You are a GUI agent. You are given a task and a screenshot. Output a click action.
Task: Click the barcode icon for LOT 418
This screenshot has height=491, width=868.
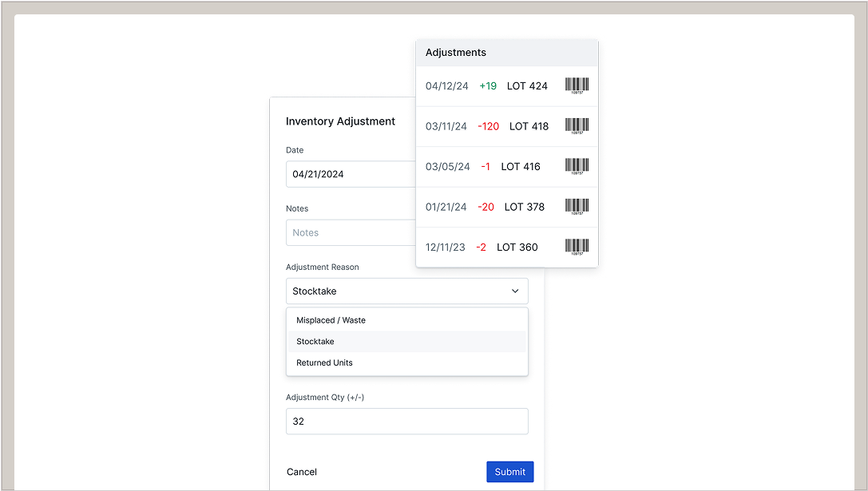coord(577,126)
